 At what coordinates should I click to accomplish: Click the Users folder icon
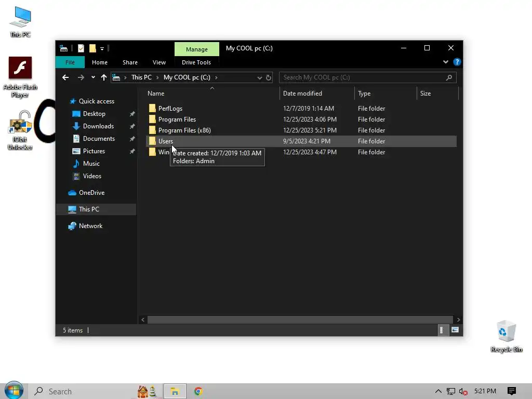(152, 141)
